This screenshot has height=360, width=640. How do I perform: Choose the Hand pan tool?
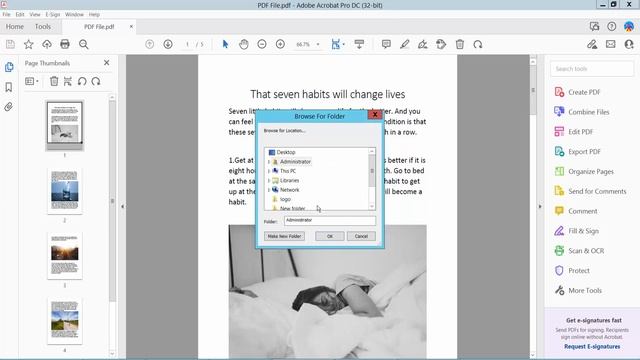point(244,44)
